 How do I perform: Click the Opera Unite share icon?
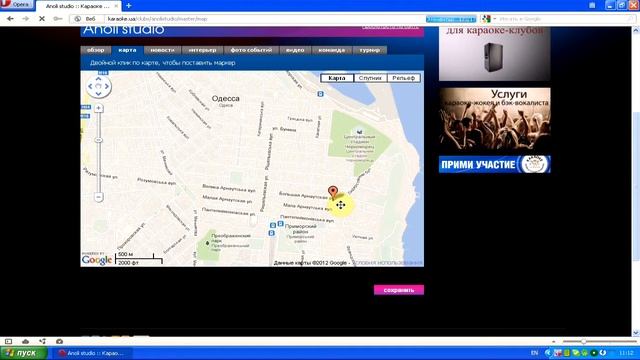click(42, 341)
